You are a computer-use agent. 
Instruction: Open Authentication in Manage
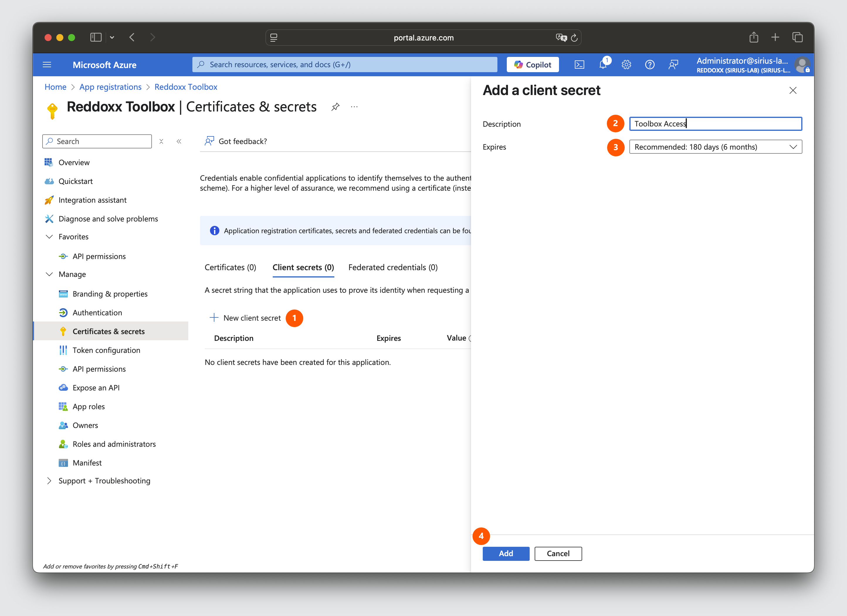point(97,313)
